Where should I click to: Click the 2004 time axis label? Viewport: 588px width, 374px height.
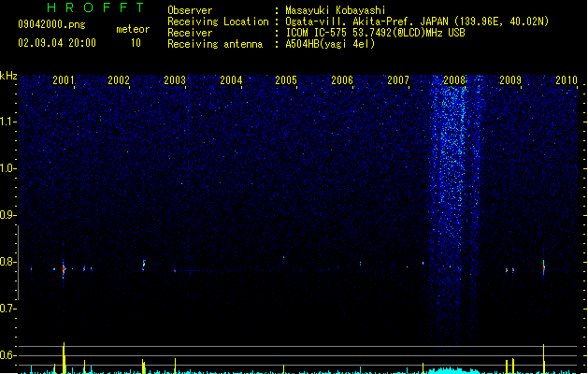tap(231, 80)
